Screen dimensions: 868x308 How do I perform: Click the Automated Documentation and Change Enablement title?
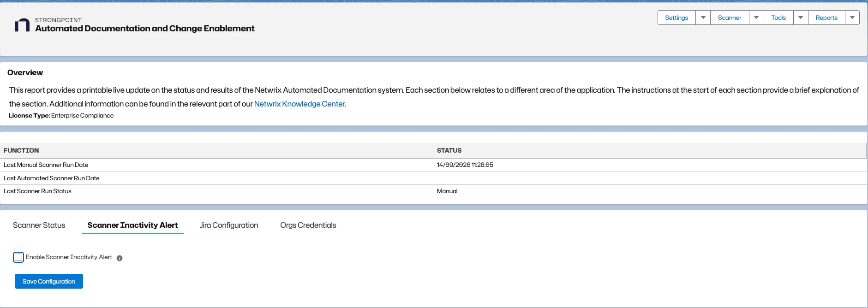click(145, 29)
